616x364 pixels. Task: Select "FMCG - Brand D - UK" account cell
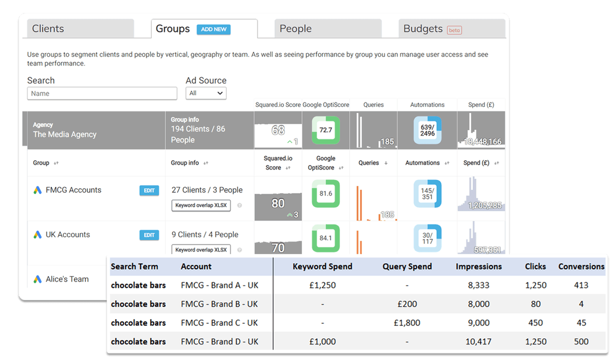[x=220, y=342]
